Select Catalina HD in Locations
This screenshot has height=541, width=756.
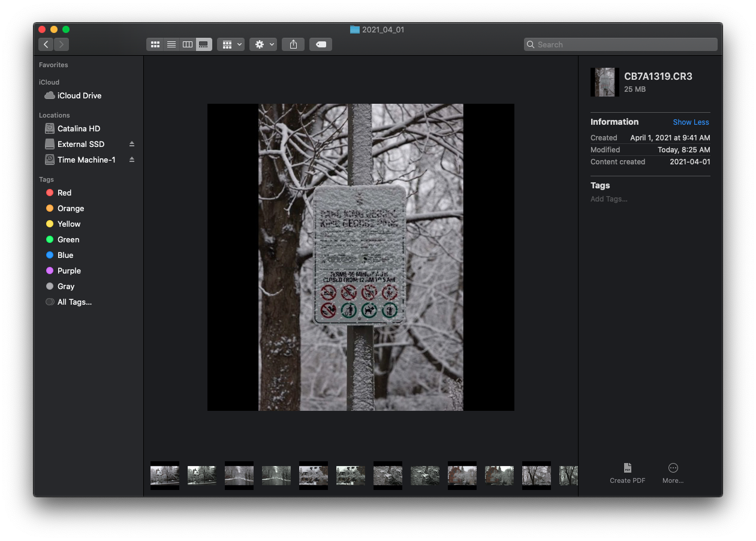79,128
